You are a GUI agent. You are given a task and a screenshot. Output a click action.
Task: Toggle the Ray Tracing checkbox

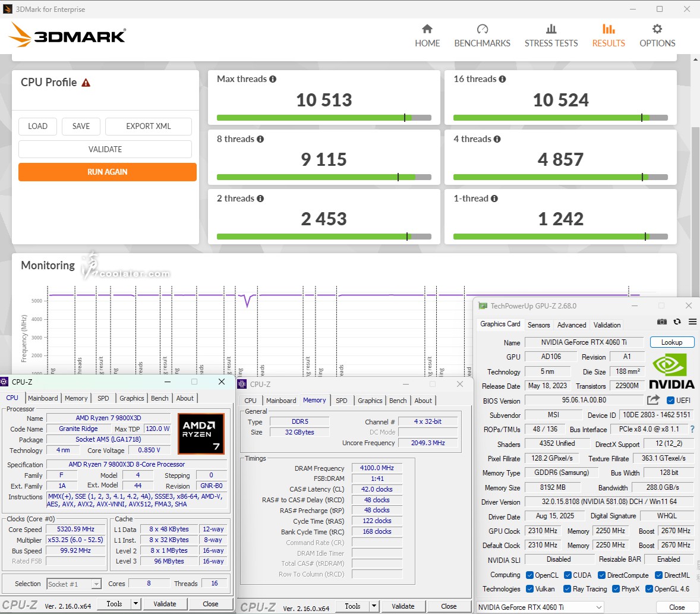[567, 589]
